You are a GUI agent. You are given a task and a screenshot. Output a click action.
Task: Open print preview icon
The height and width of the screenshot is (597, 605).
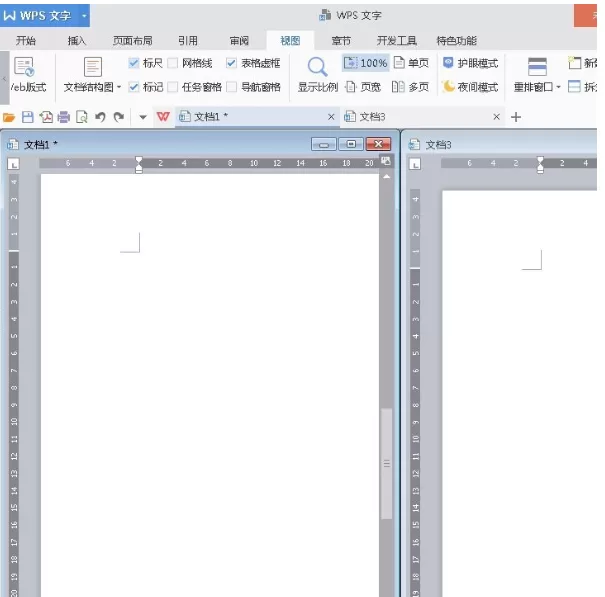click(82, 117)
